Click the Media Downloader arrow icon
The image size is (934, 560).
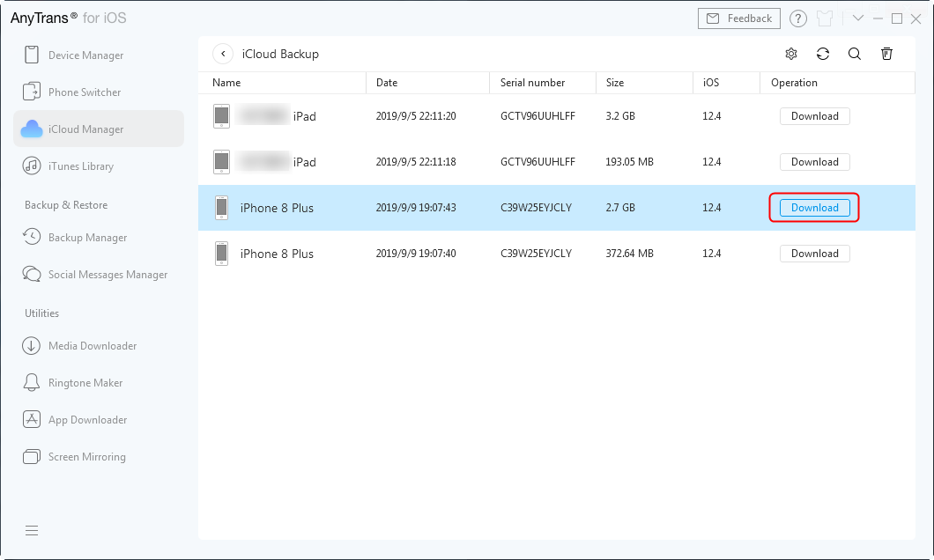coord(31,346)
